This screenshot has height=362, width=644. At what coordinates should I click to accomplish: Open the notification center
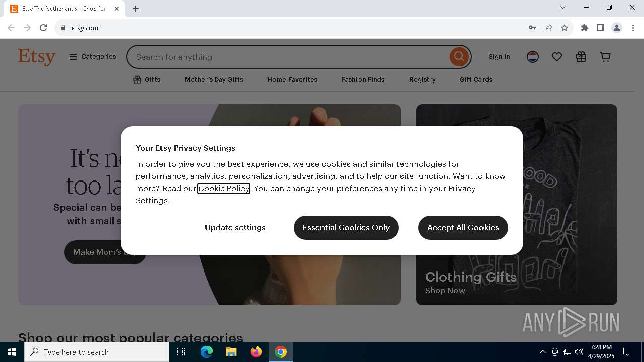click(627, 352)
